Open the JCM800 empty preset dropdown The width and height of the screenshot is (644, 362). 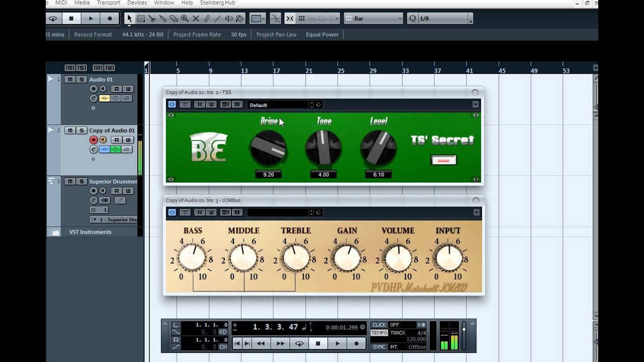point(278,212)
